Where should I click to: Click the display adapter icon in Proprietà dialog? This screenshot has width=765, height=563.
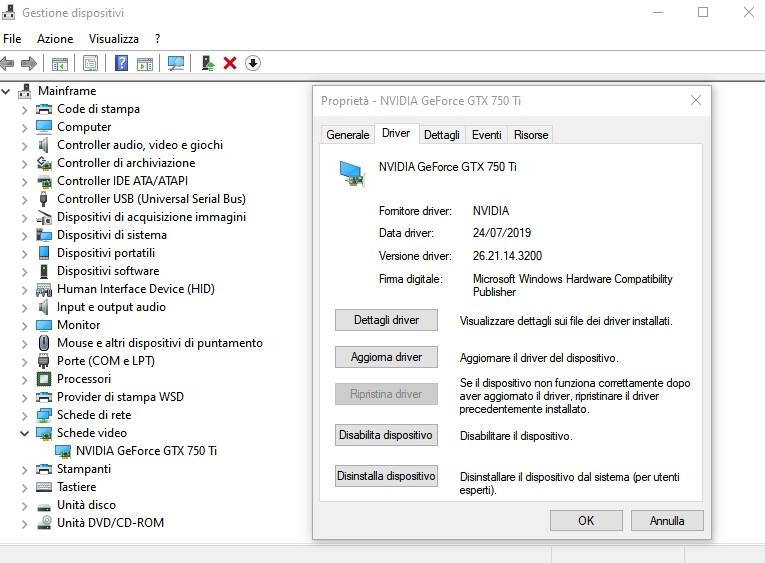pos(351,174)
